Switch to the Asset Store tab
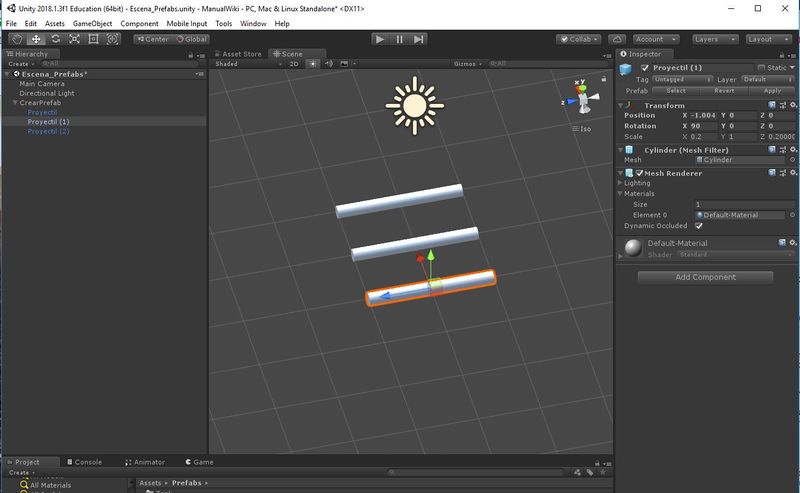The width and height of the screenshot is (800, 493). coord(238,54)
